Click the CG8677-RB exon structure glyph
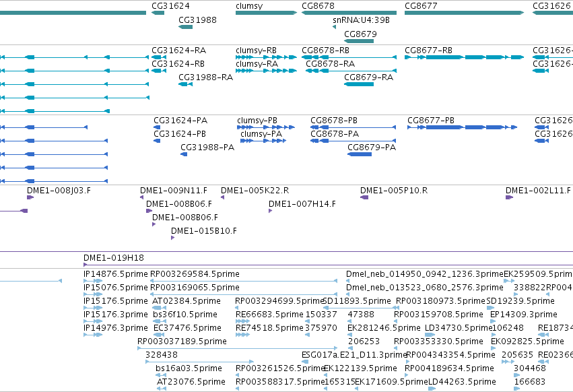Image resolution: width=573 pixels, height=392 pixels. click(464, 57)
